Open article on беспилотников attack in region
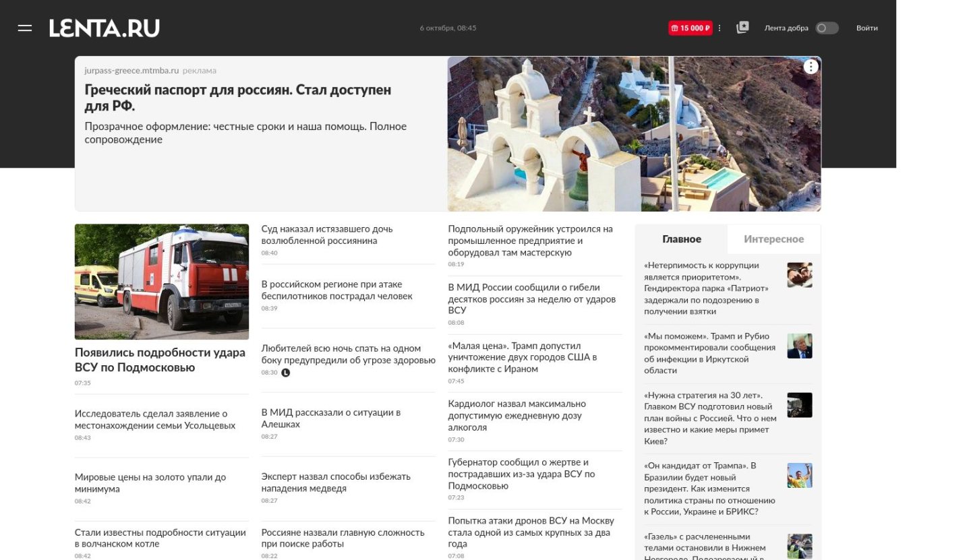The image size is (971, 560). pyautogui.click(x=336, y=290)
